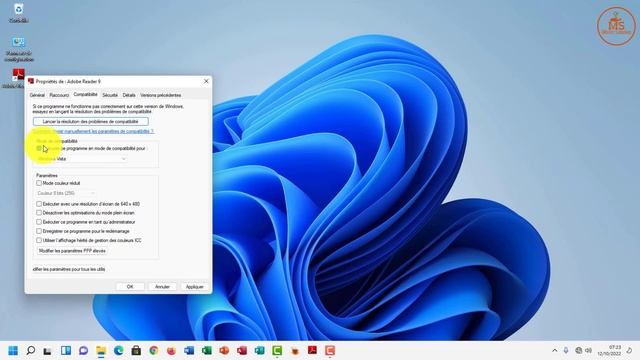This screenshot has height=360, width=640.
Task: Open Microsoft Word from the taskbar
Action: [x=189, y=350]
